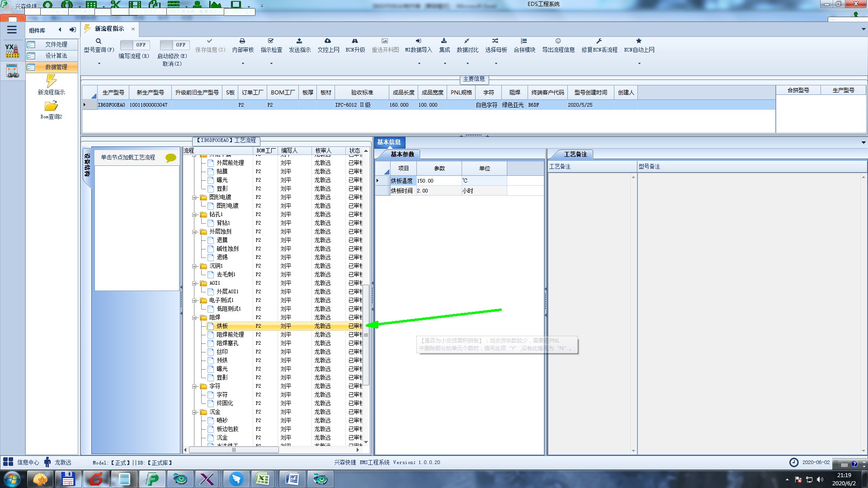Image resolution: width=868 pixels, height=488 pixels.
Task: Switch to the 工艺备注 tab
Action: tap(575, 155)
